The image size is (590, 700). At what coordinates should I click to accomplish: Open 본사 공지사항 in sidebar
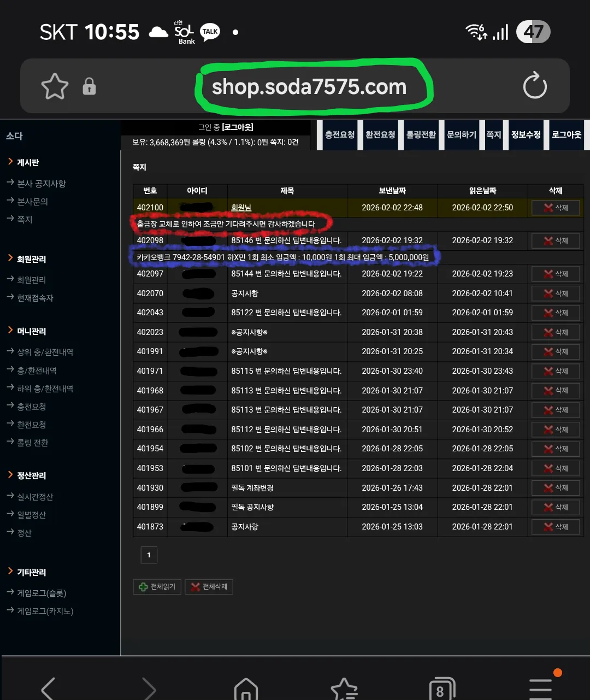coord(41,184)
